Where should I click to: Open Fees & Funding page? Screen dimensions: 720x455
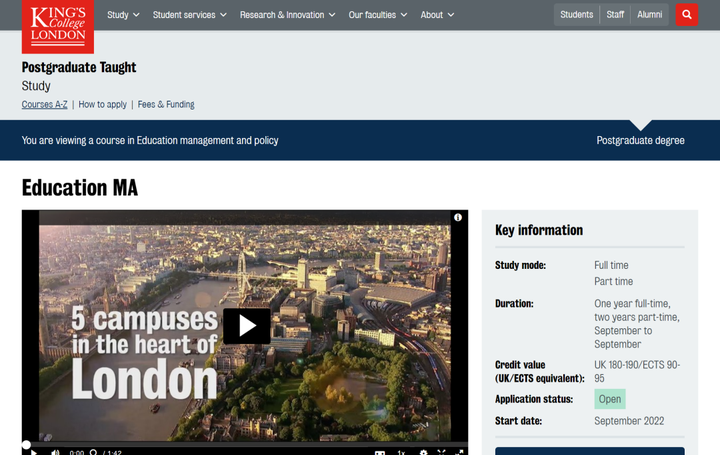(166, 104)
